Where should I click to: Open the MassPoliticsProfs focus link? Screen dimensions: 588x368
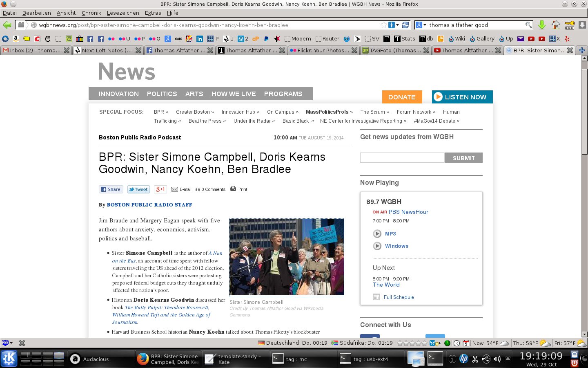329,112
